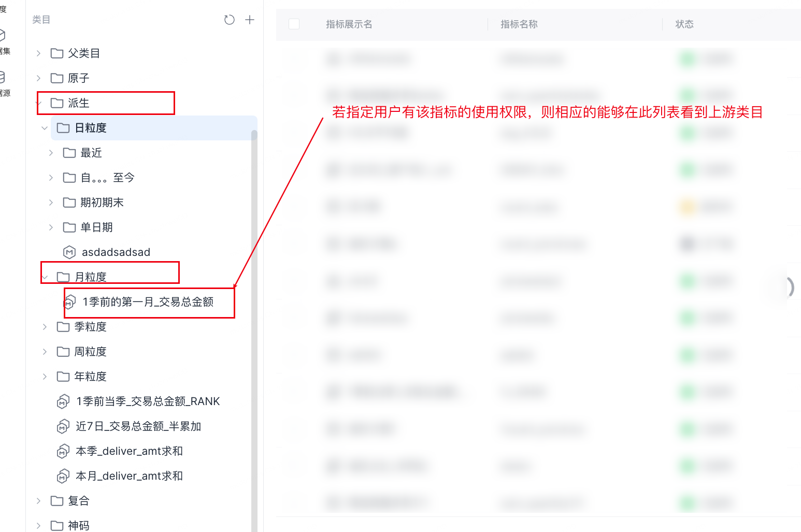Viewport: 801px width, 532px height.
Task: Select the 期初期末 folder
Action: click(x=102, y=203)
